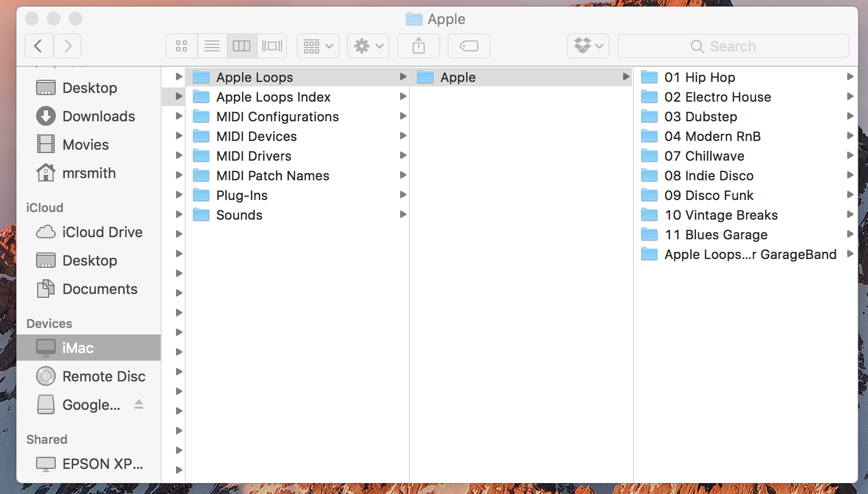Expand arrow beside 01 Hip Hop
Image resolution: width=868 pixels, height=494 pixels.
[x=850, y=77]
